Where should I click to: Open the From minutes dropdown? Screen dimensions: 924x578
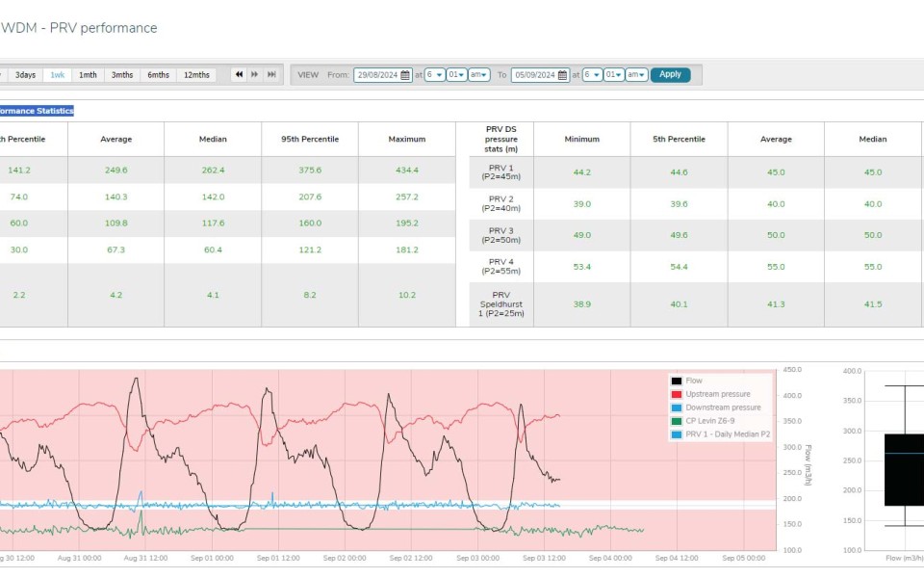coord(456,75)
